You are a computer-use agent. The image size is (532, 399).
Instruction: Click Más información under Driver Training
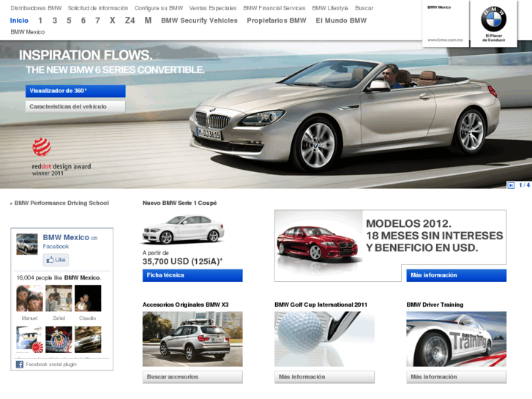457,377
